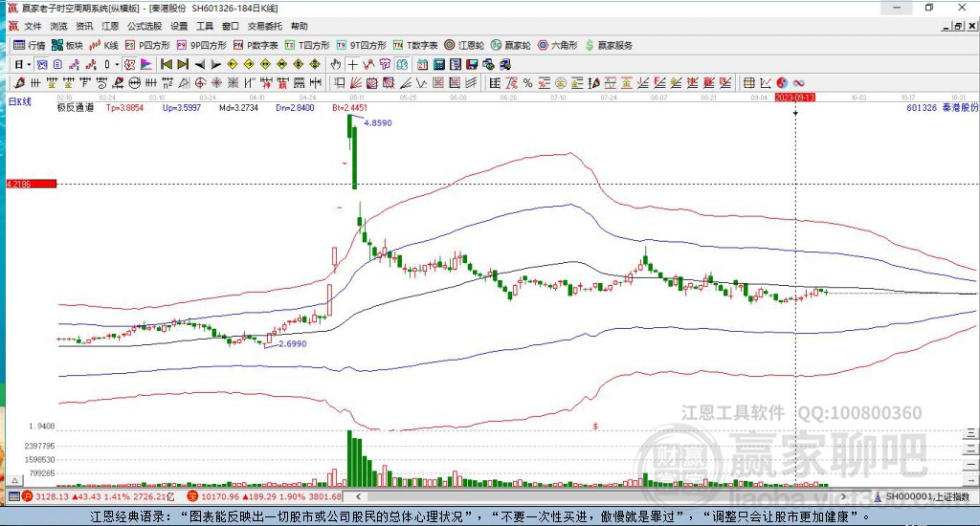Screen dimensions: 980x526
Task: Open the 行情 quotes view
Action: tap(30, 45)
